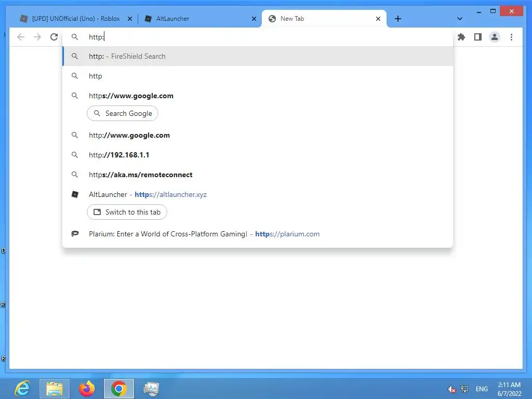This screenshot has height=399, width=532.
Task: Click the AltLauncher icon in suggestion row
Action: point(75,194)
